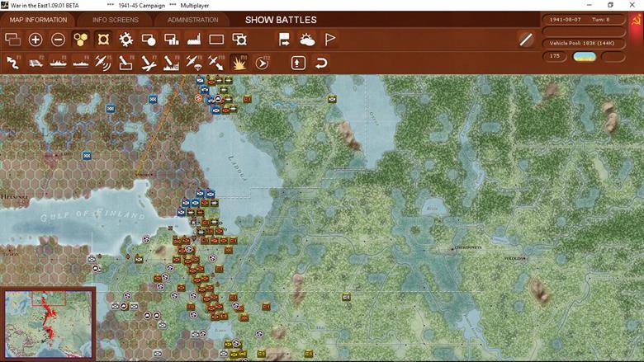This screenshot has height=362, width=644.
Task: Click the Soviet hammer and sickle emblem
Action: click(x=636, y=20)
